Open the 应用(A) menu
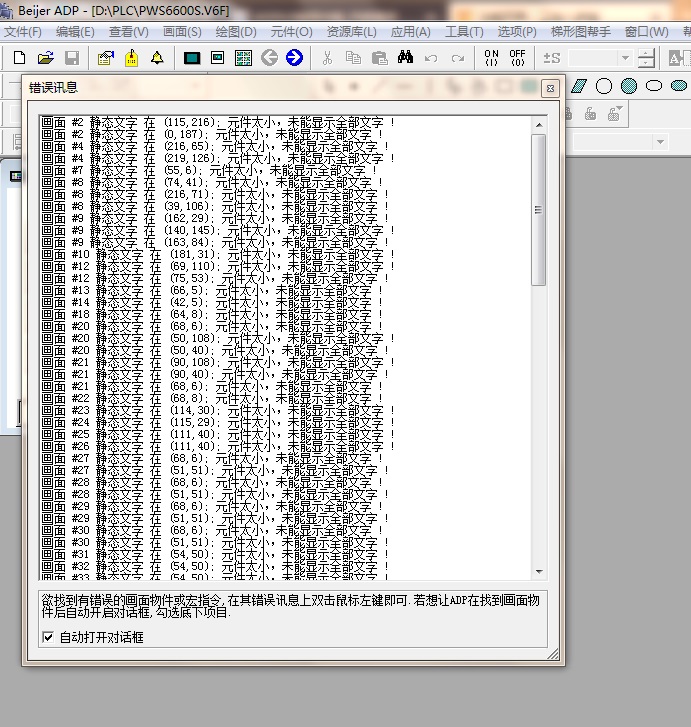 click(x=410, y=32)
